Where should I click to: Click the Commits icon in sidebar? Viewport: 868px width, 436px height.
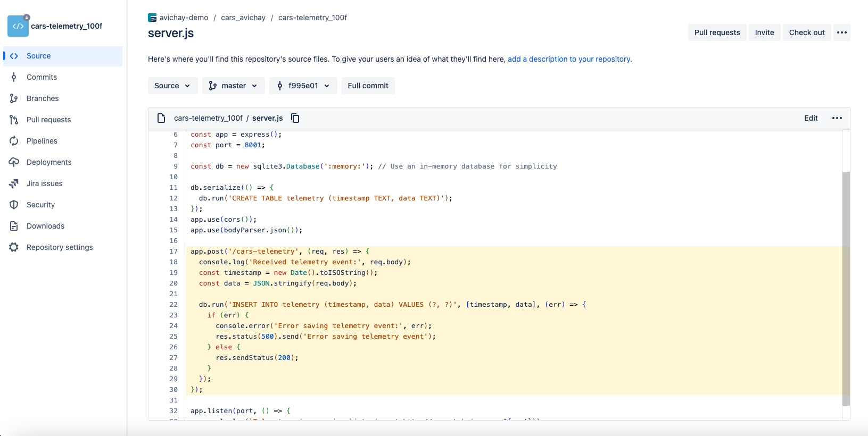[x=14, y=77]
